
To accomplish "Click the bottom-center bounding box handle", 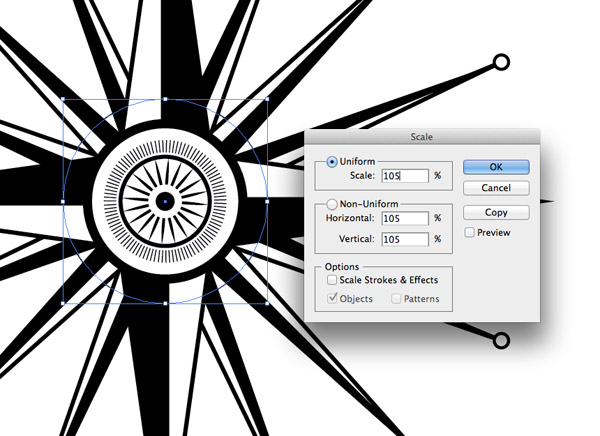I will click(x=165, y=304).
